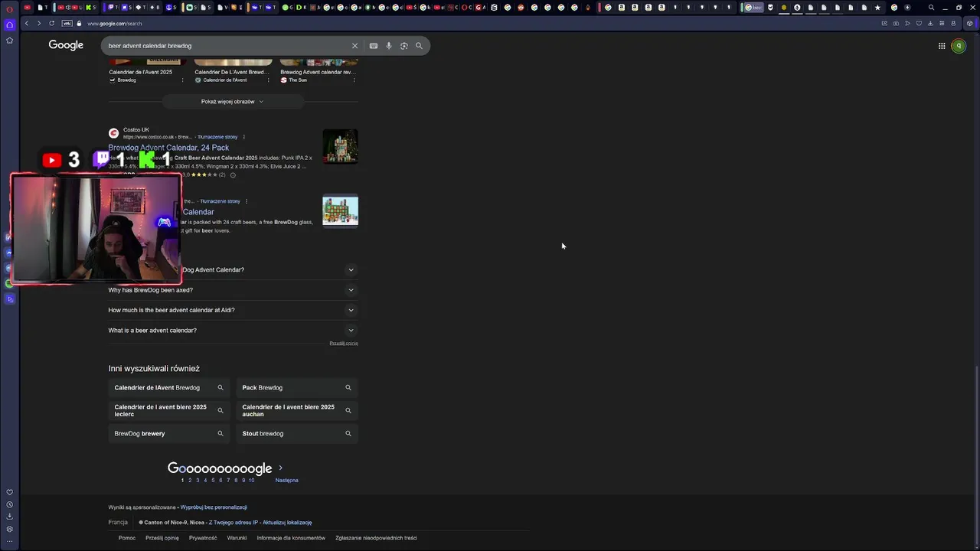Open sidebar player arrow icon
The image size is (980, 551).
click(x=10, y=299)
